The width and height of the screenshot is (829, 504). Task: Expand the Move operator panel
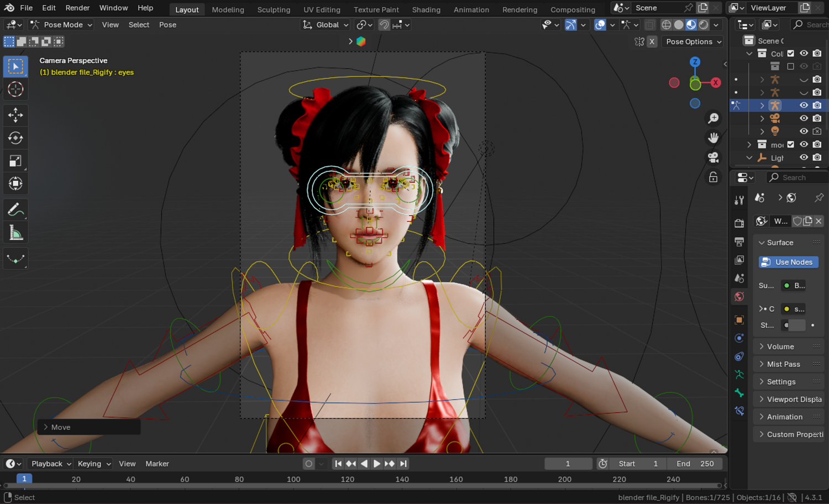click(88, 427)
